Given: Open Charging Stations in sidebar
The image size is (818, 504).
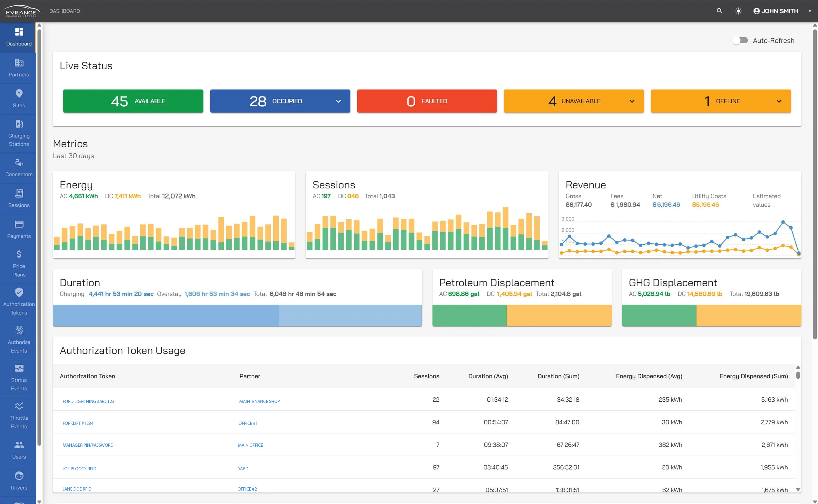Looking at the screenshot, I should click(19, 133).
